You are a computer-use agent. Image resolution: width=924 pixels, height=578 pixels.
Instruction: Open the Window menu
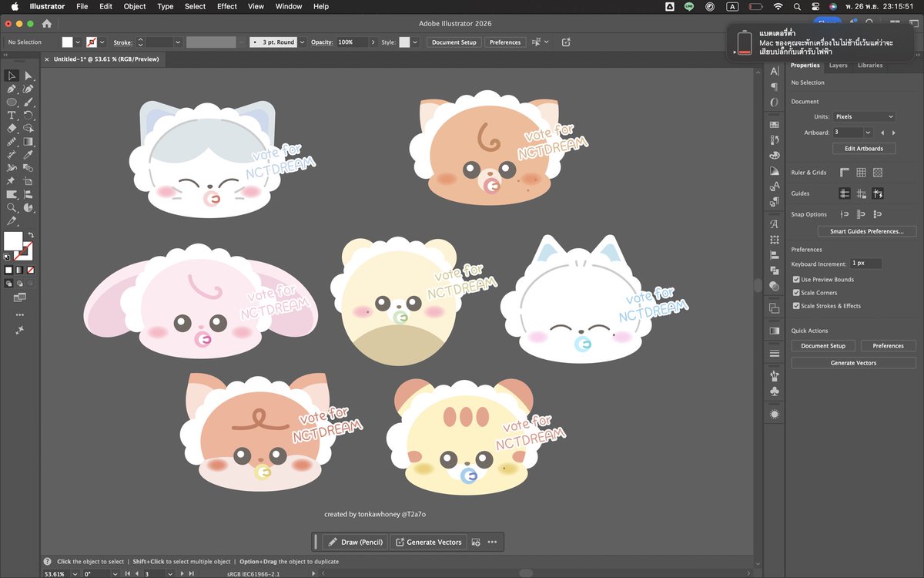click(289, 6)
